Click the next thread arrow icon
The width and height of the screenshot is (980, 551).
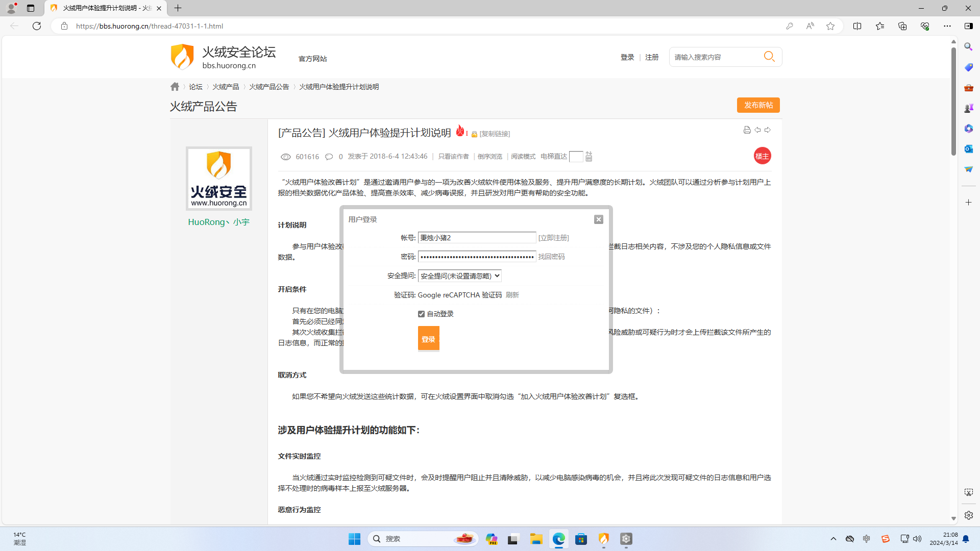767,130
